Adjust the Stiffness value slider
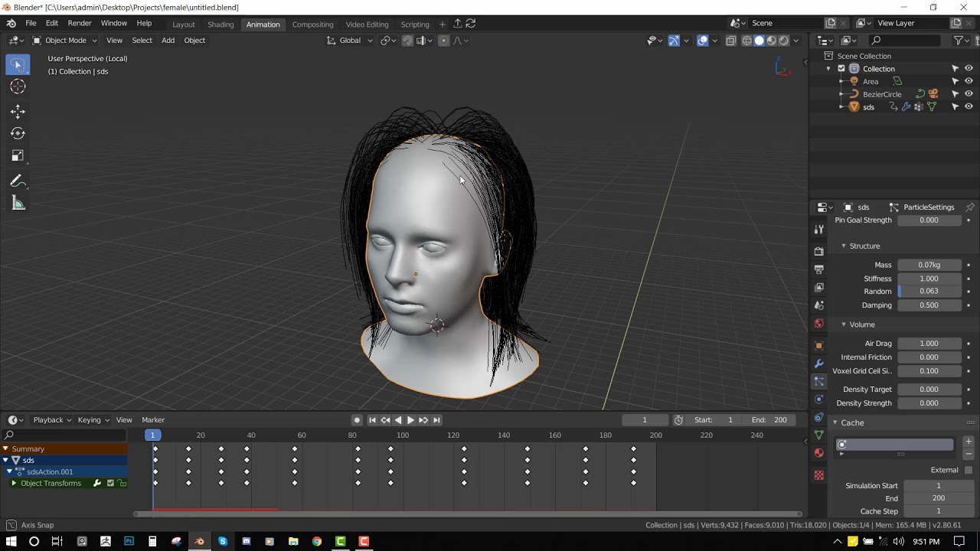The image size is (980, 551). click(929, 279)
